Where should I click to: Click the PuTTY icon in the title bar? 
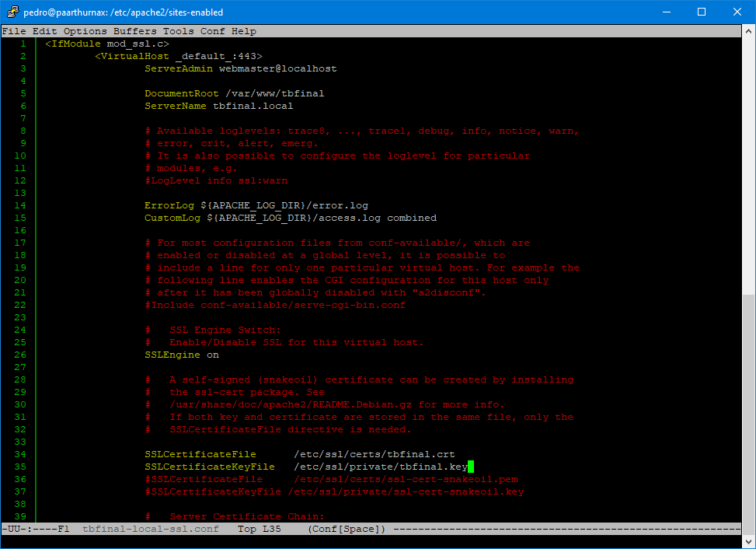[x=12, y=12]
